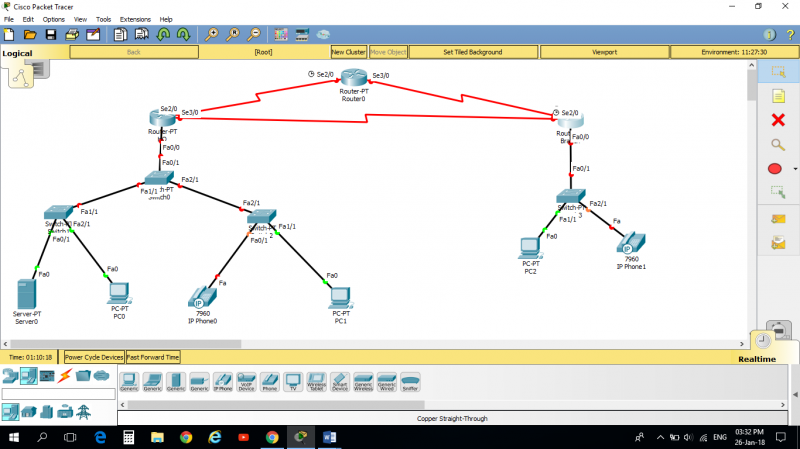800x449 pixels.
Task: Choose the Select tool in the right toolbar
Action: coord(778,71)
